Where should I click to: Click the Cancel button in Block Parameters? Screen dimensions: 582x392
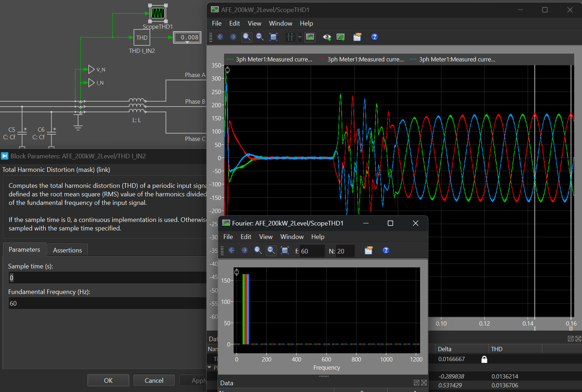coord(154,380)
